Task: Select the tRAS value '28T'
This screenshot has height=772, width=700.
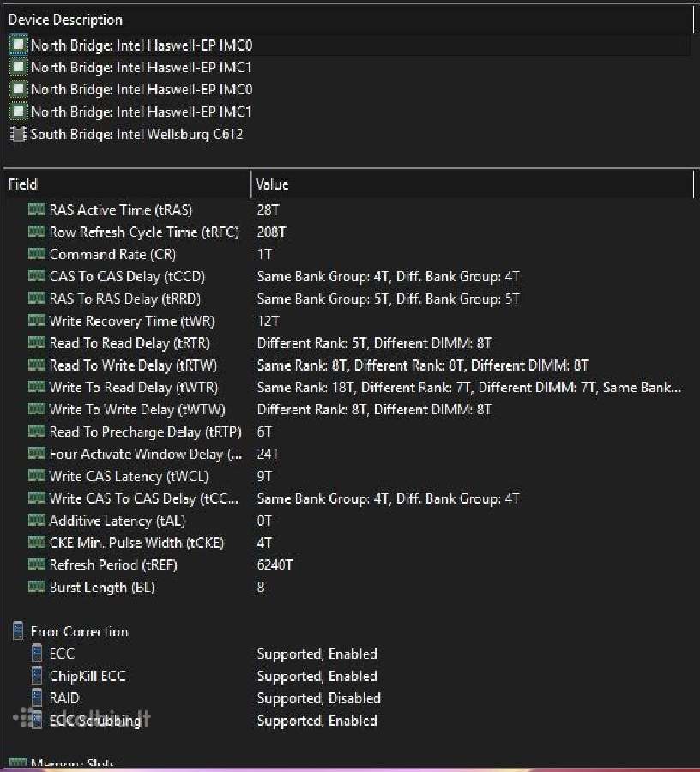Action: (x=268, y=210)
